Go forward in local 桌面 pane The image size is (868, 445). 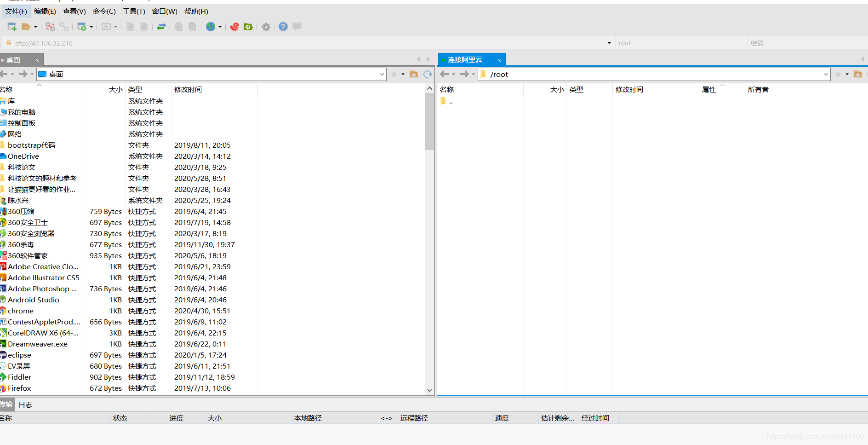(x=23, y=74)
